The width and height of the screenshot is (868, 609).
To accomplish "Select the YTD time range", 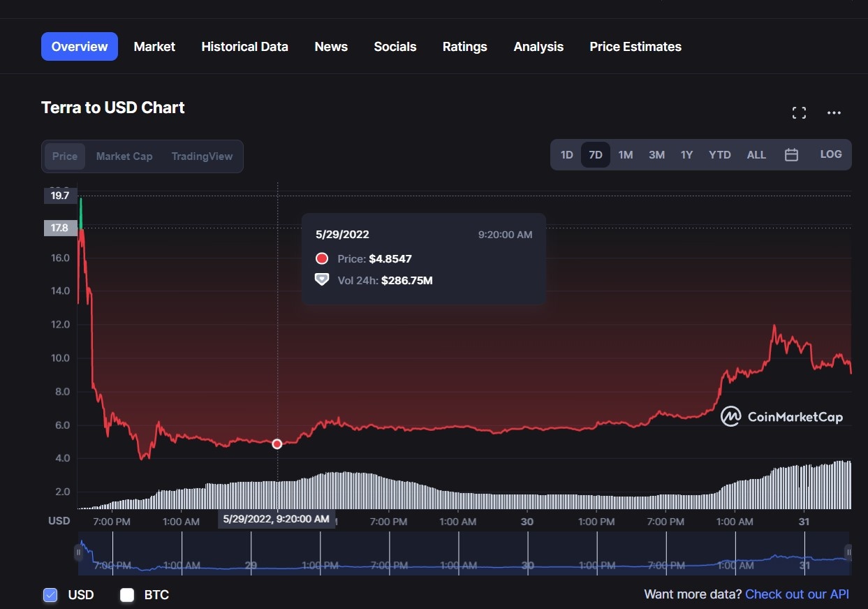I will click(x=719, y=155).
